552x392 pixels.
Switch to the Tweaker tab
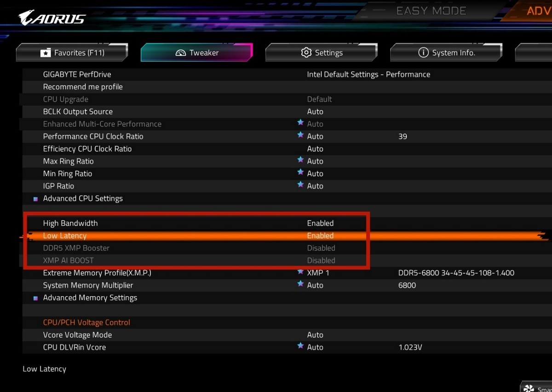[x=197, y=52]
